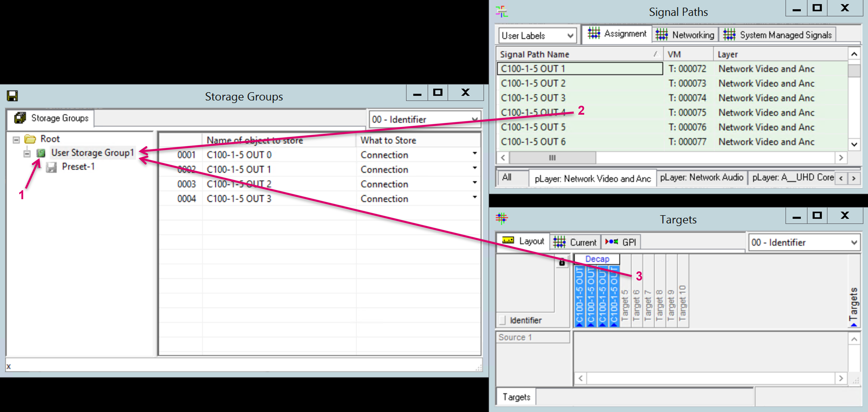The height and width of the screenshot is (412, 868).
Task: Click the Targets window title icon
Action: coord(502,218)
